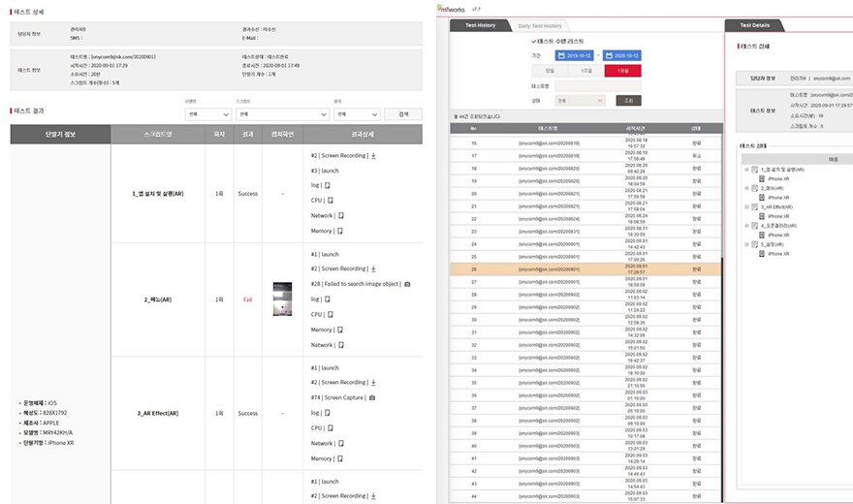Open the failed capture thumbnail for 2_메뉴(AR)
Screen dimensions: 853x504
point(282,299)
